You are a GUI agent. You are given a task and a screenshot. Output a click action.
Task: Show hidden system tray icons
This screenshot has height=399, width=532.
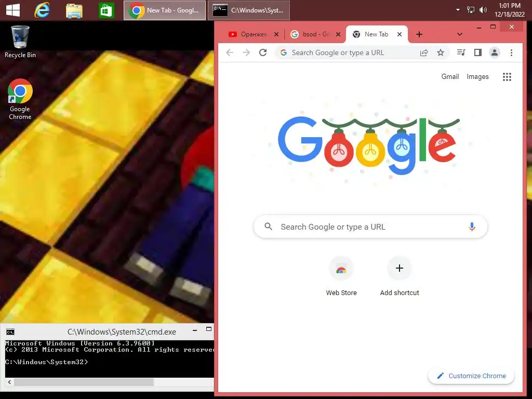458,10
